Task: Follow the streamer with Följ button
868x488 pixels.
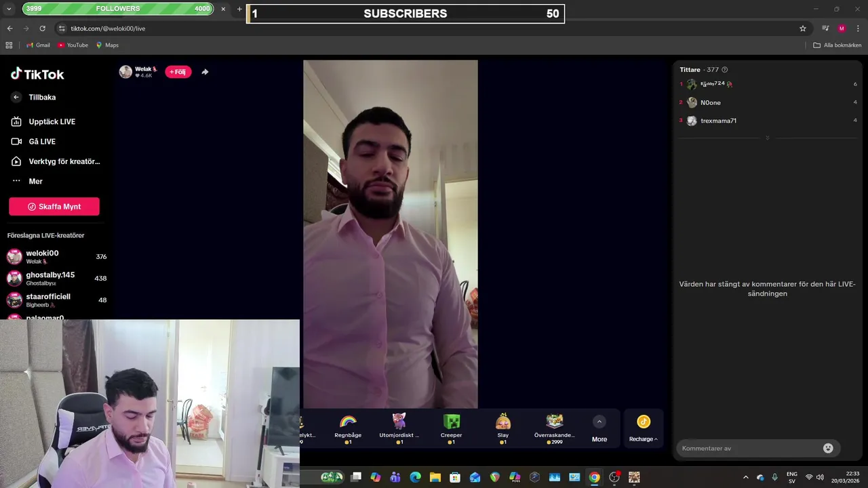Action: (x=178, y=72)
